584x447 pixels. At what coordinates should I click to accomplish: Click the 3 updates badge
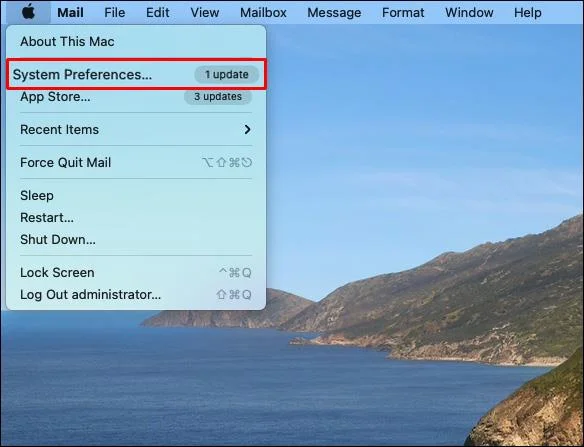218,97
